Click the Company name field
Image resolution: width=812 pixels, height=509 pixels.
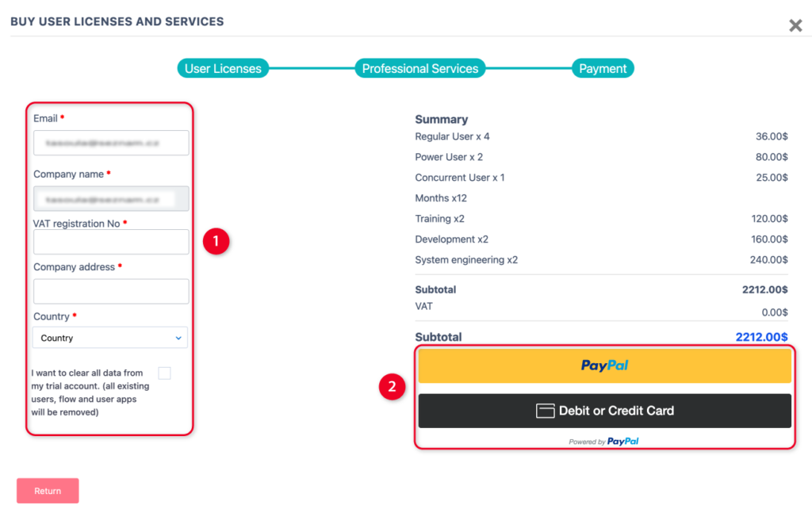(111, 198)
